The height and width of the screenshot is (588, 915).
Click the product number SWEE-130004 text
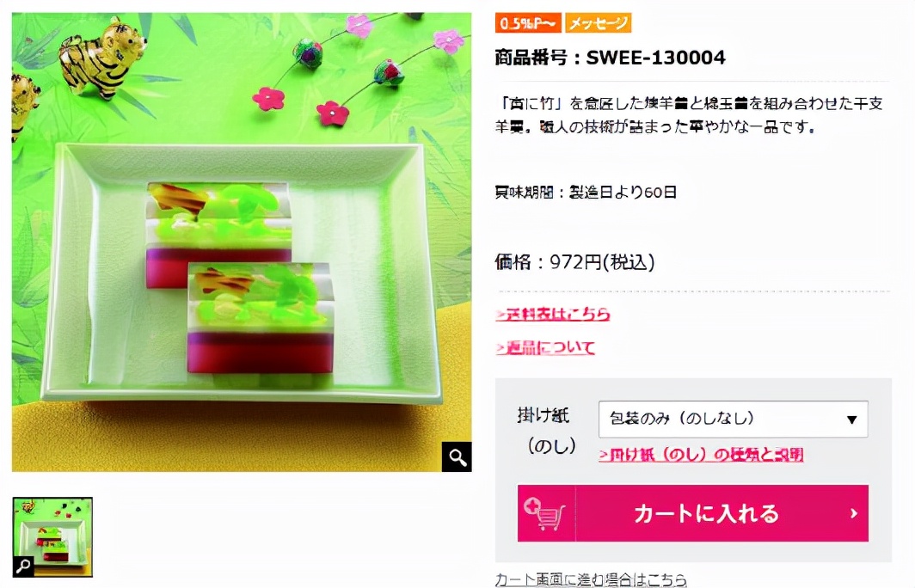coord(610,57)
